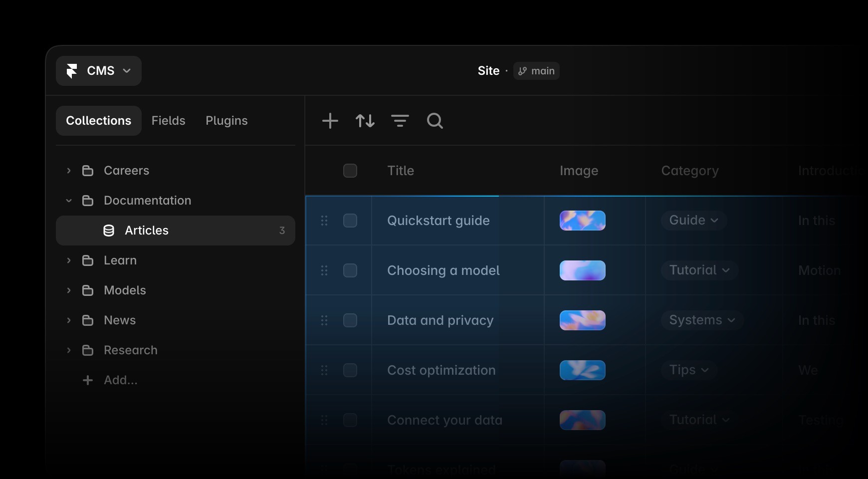Viewport: 868px width, 479px height.
Task: Click the plus icon to add item
Action: click(330, 121)
